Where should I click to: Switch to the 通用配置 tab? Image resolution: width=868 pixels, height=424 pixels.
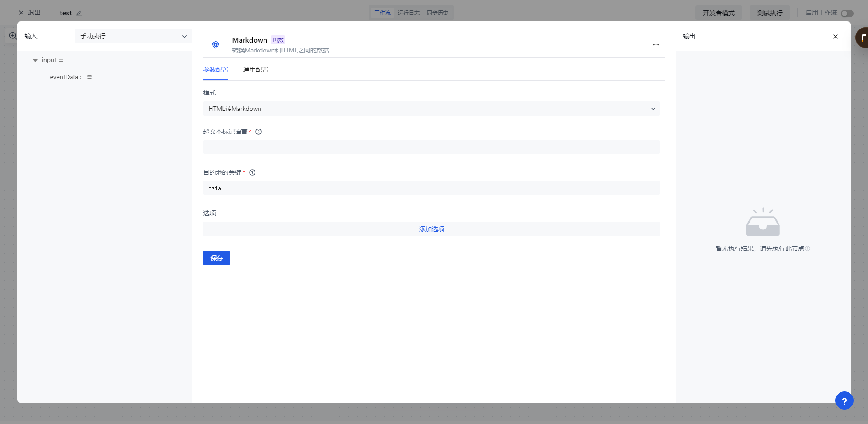click(x=255, y=70)
